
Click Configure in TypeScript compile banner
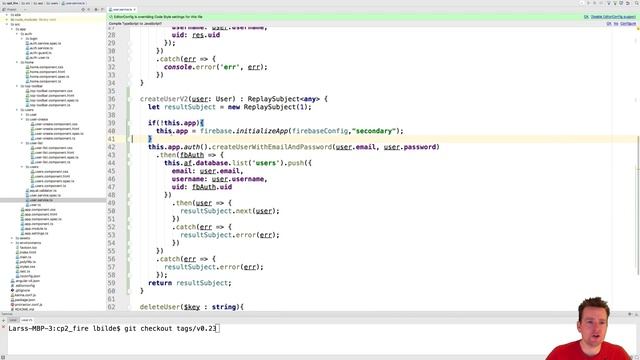tap(628, 24)
